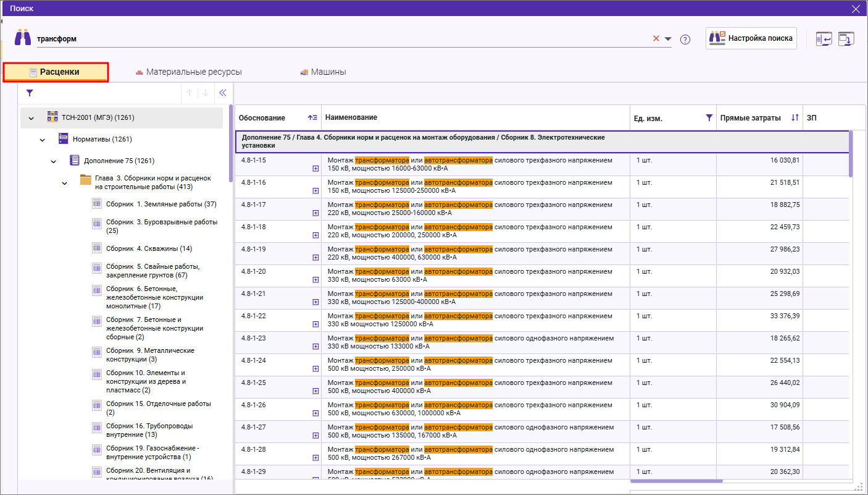Collapse the Нормативы tree node
This screenshot has height=495, width=868.
coord(43,140)
